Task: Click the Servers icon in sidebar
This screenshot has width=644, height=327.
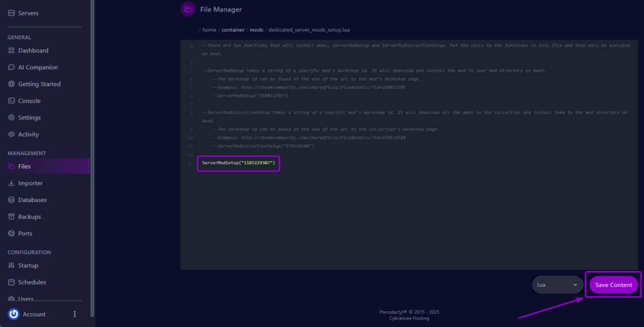Action: pos(11,13)
